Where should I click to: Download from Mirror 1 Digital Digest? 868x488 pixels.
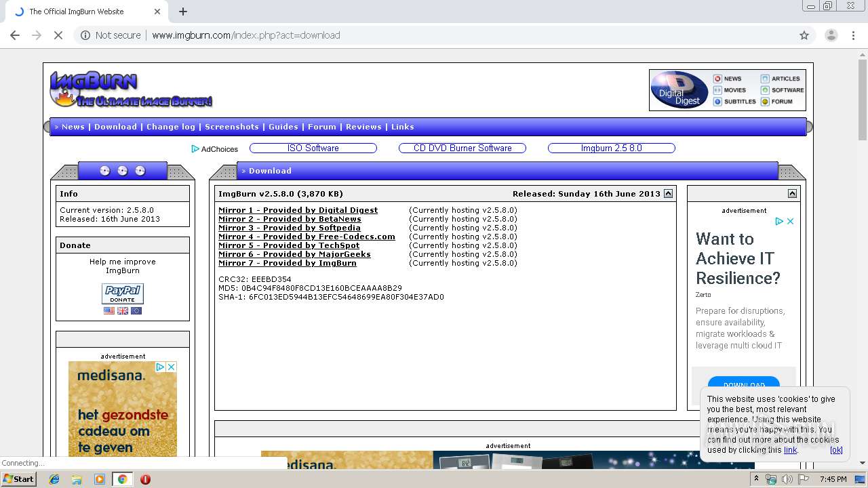(x=298, y=210)
